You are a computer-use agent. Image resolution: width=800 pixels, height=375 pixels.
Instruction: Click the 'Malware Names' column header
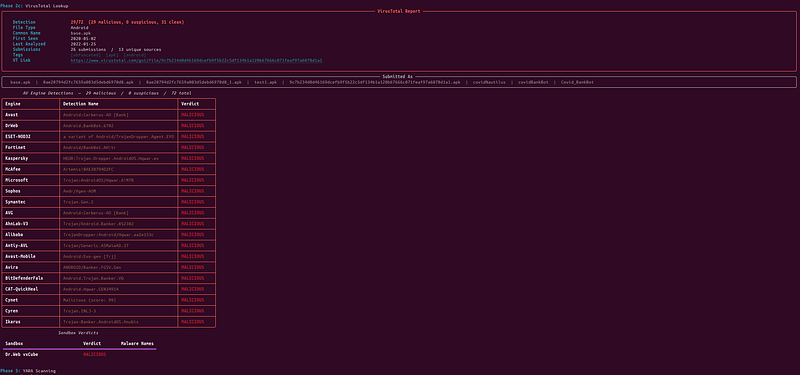[137, 343]
